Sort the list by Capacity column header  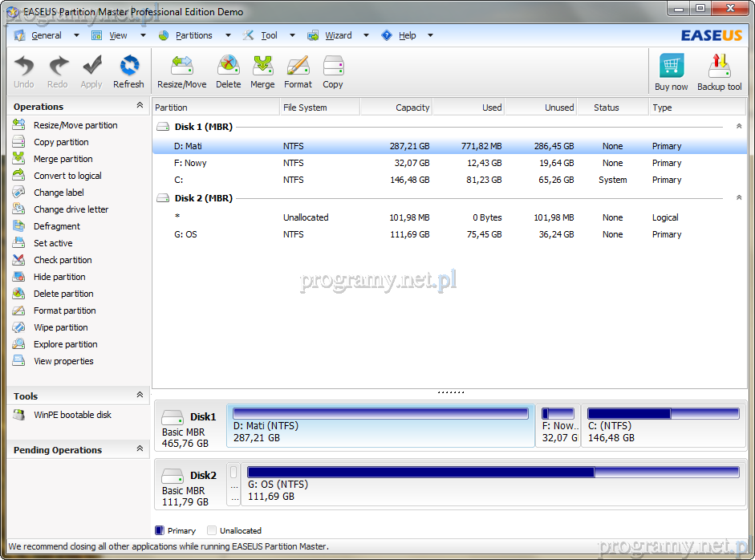396,108
